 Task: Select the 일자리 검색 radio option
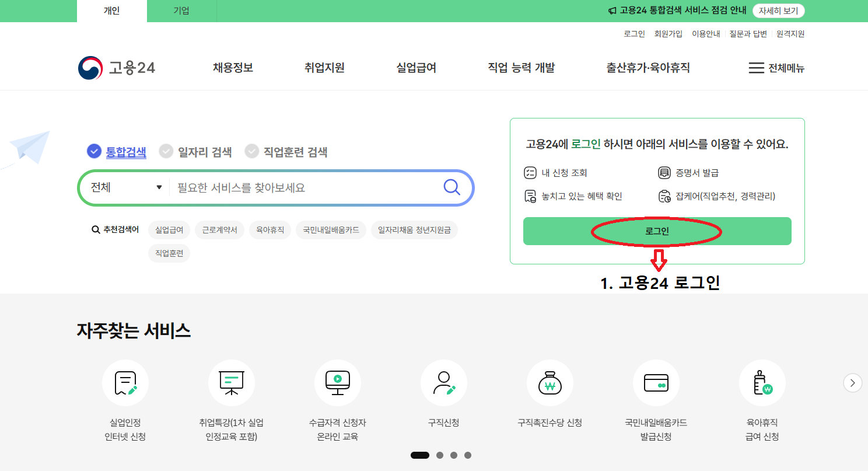click(x=167, y=152)
